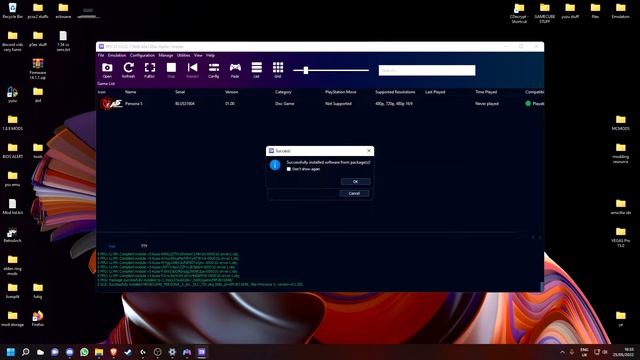Select the VEGAS Pro 15.0 desktop folder
Screen dimensions: 640x360
click(x=620, y=237)
